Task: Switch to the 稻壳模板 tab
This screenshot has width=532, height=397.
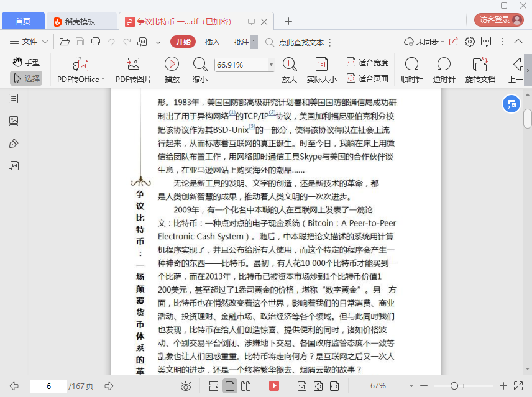Action: coord(81,21)
